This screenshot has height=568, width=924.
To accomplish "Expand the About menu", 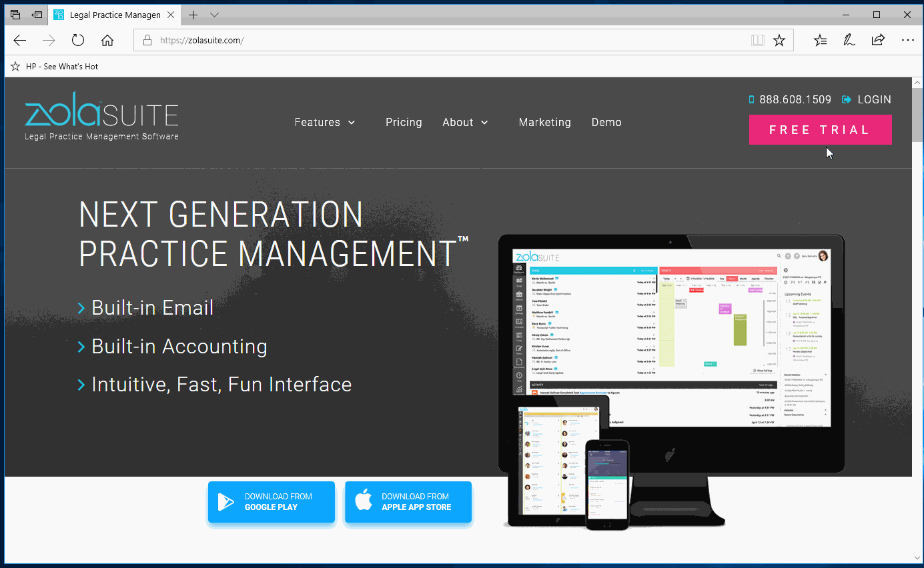I will click(466, 122).
